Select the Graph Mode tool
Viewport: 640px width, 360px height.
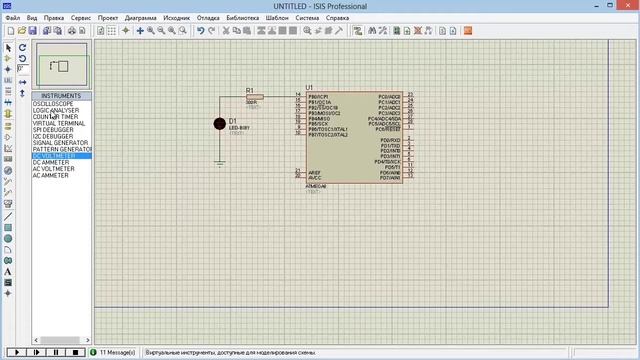coord(8,148)
